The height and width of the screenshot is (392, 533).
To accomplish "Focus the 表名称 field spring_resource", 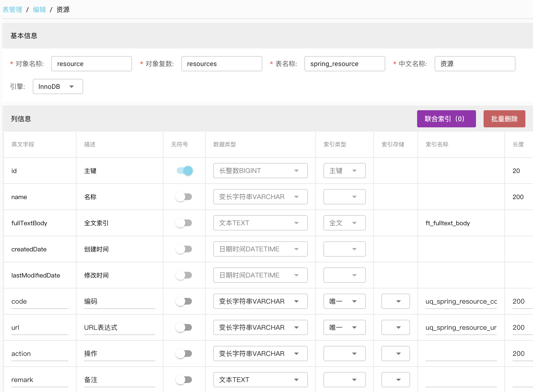I will [x=344, y=64].
